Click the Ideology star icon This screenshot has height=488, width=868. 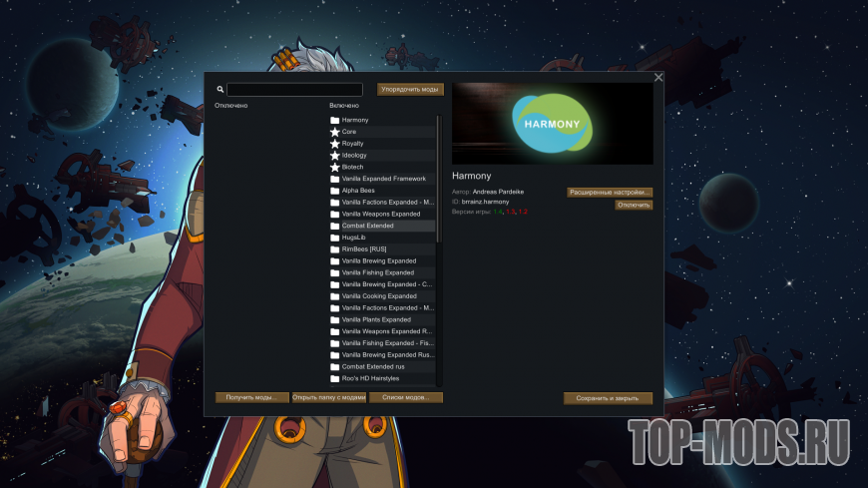[335, 156]
